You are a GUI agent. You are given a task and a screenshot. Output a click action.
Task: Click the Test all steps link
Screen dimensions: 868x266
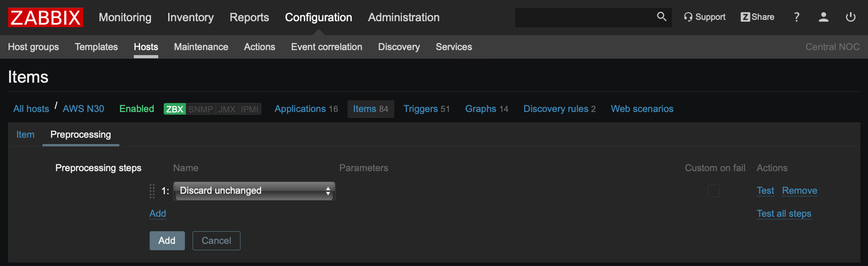coord(784,214)
